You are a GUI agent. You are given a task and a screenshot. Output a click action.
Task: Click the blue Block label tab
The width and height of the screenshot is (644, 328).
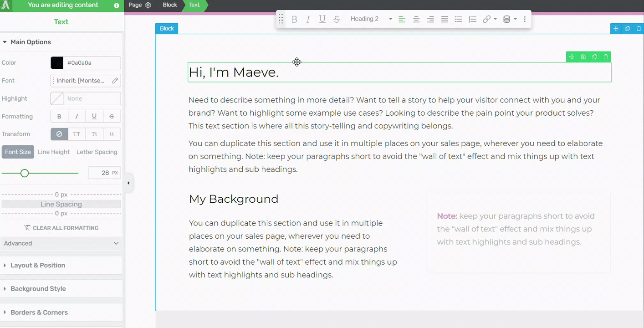(167, 28)
